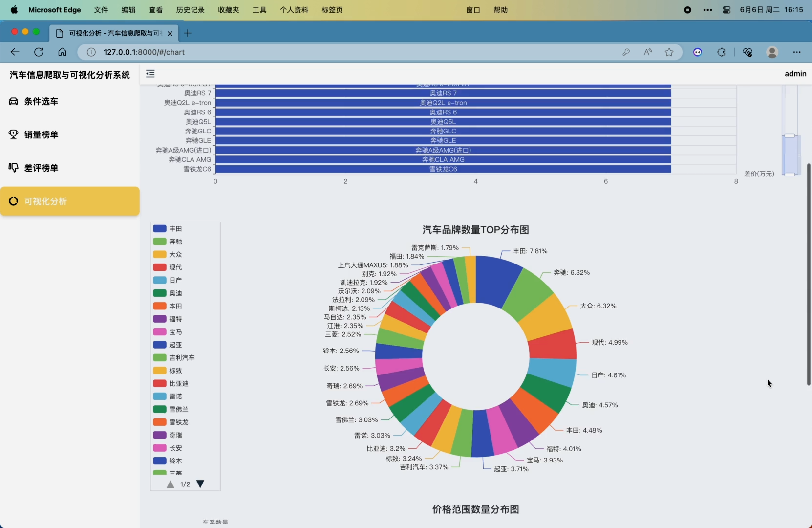Click 汽车信息爬取与可视化分析系统 title
This screenshot has width=812, height=528.
pyautogui.click(x=70, y=75)
